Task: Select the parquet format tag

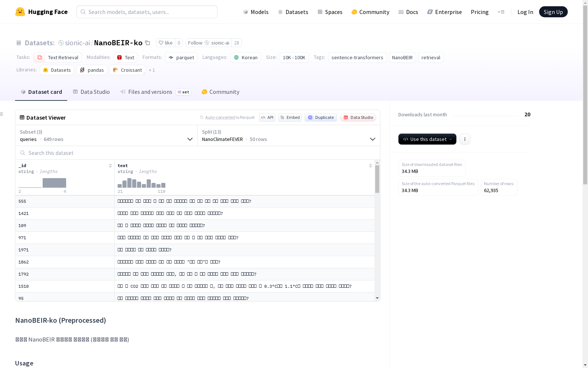Action: pos(181,57)
